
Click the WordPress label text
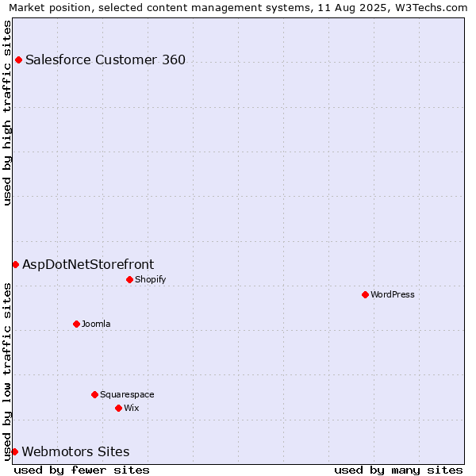[393, 294]
